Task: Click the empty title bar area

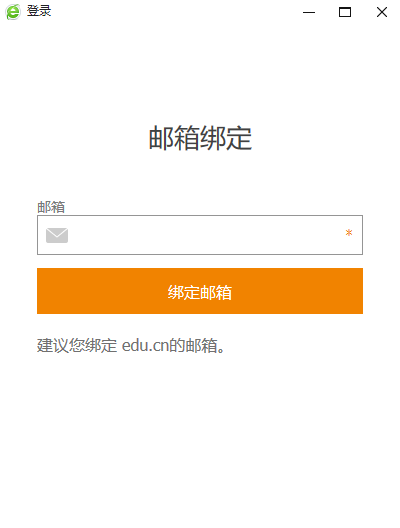Action: (175, 12)
